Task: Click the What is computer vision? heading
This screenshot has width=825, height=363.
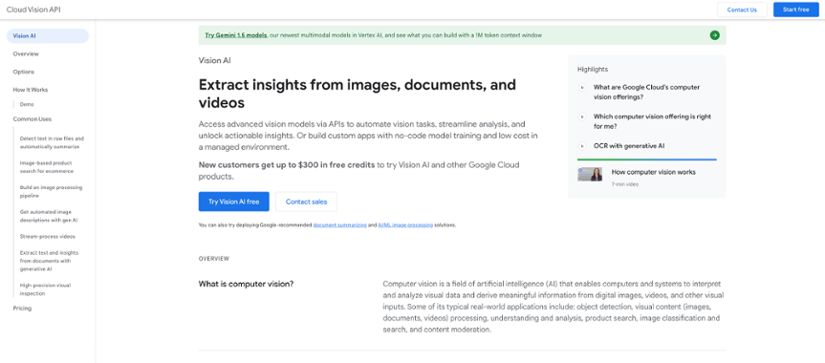Action: pyautogui.click(x=246, y=284)
